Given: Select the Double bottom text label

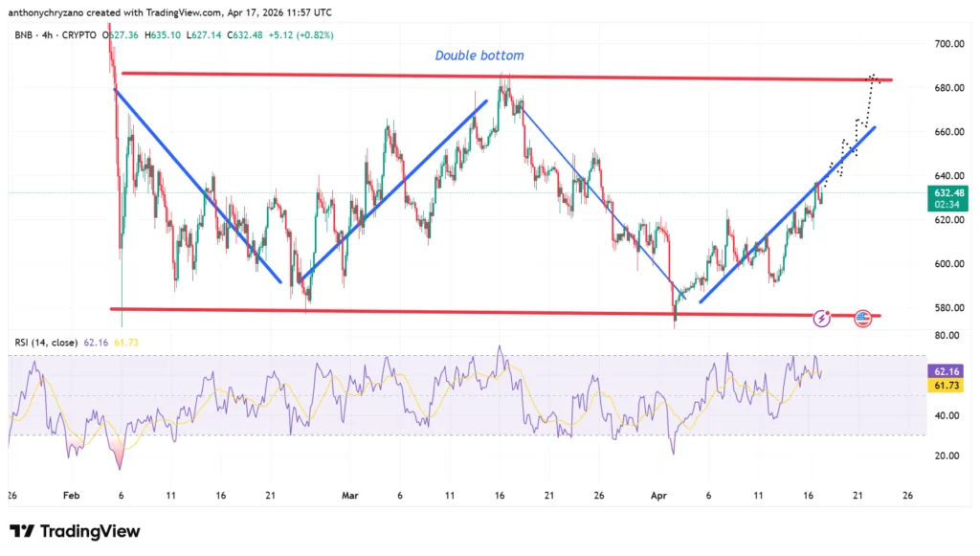Looking at the screenshot, I should (x=479, y=56).
